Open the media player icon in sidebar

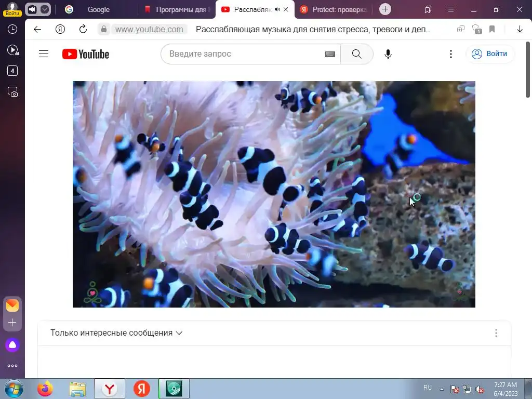pos(13,50)
